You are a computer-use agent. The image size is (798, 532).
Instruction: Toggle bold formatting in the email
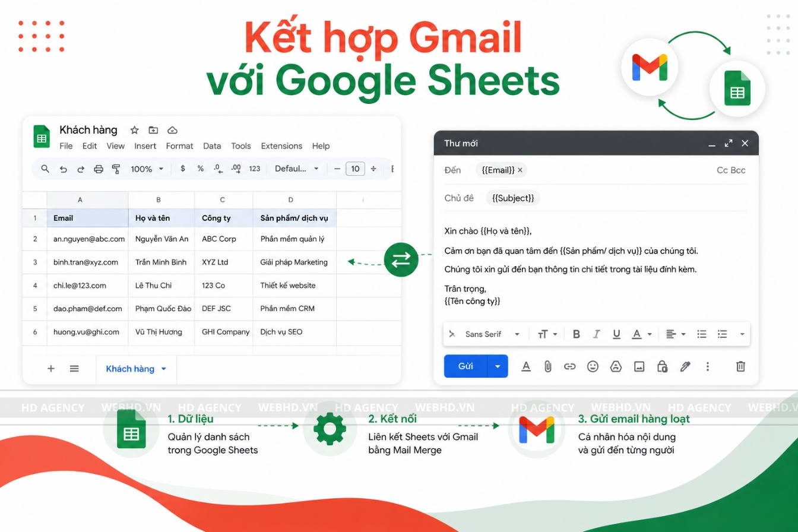(576, 334)
